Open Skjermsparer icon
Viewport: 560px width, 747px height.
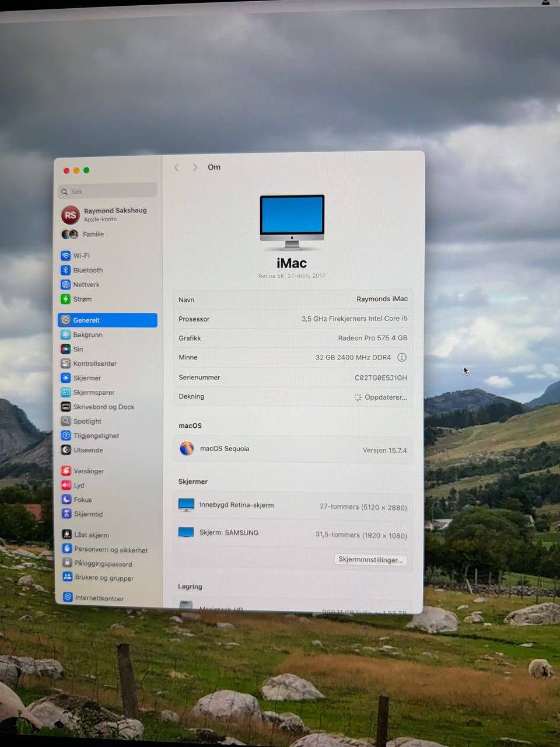66,392
